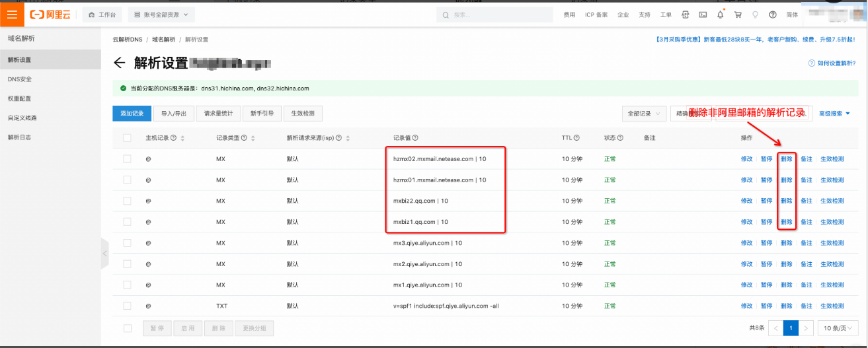Click 暂停 for mx3.qiye.aliyun.com record
This screenshot has height=348, width=868.
(766, 243)
